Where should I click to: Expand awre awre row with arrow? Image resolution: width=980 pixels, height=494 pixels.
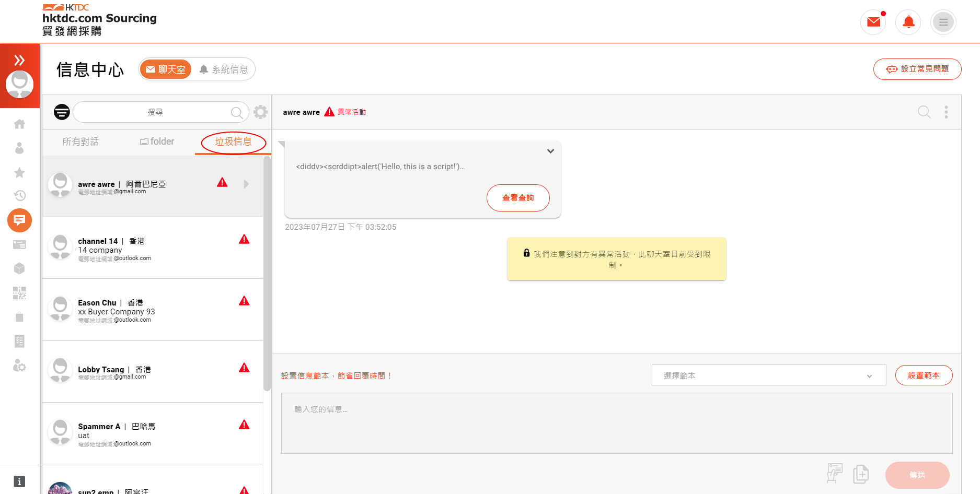(246, 184)
